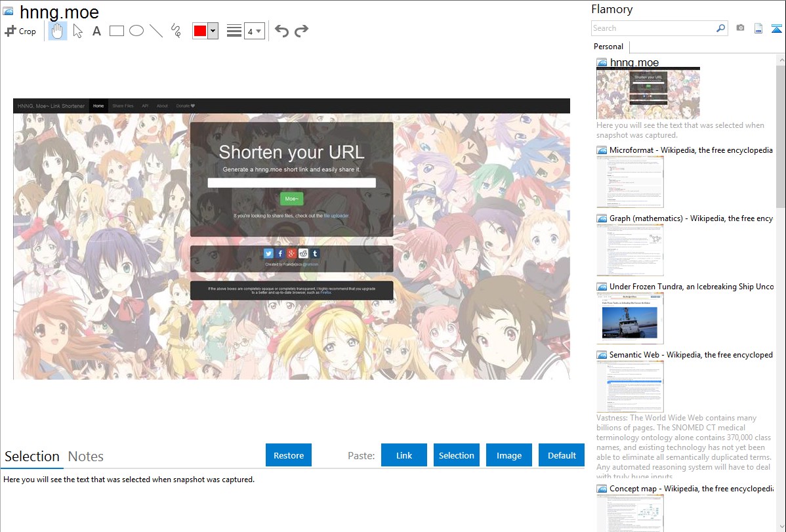This screenshot has height=532, width=786.
Task: Click the Google+ icon in the preview
Action: [x=291, y=254]
